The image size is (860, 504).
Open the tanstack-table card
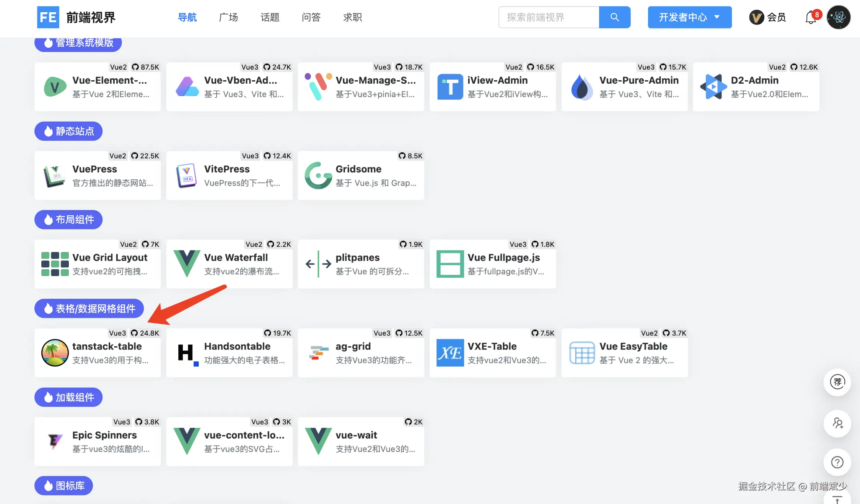[x=98, y=353]
